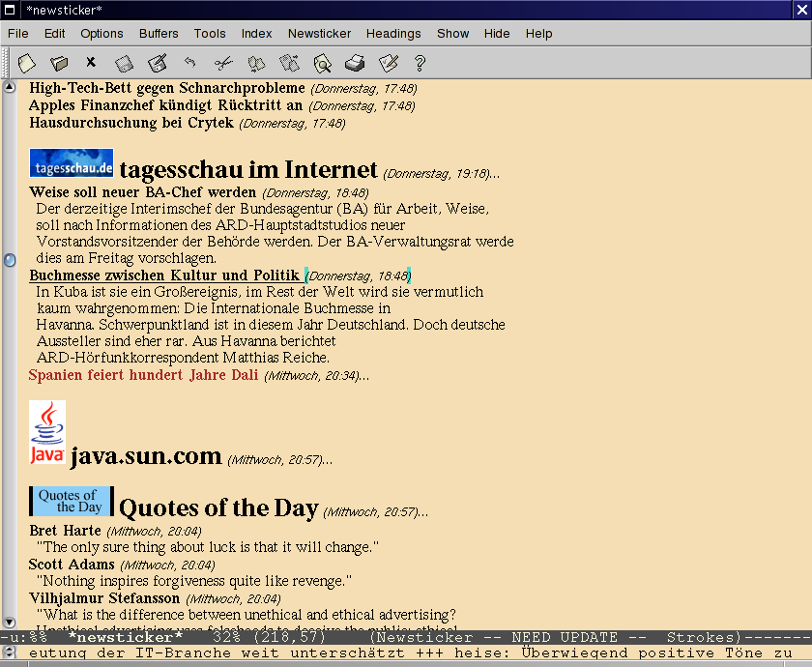Click the Paste toolbar icon

[x=289, y=64]
